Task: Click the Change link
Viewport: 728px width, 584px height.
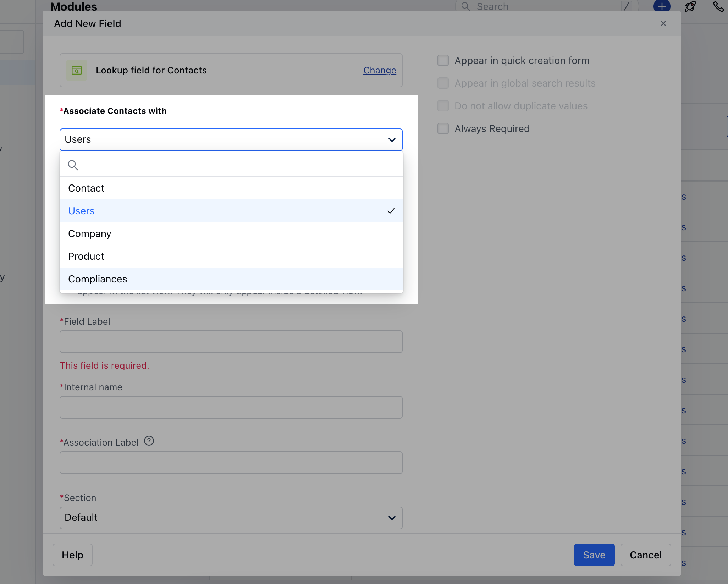Action: [379, 70]
